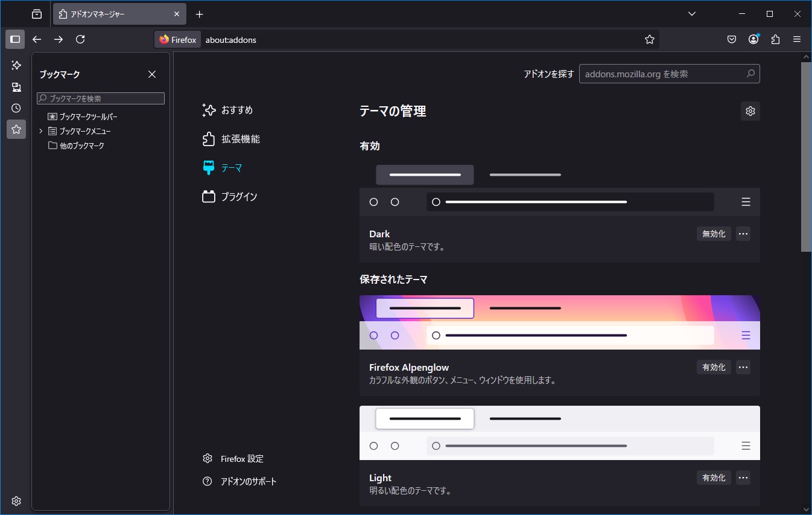812x515 pixels.
Task: Open Firefox 設定 link
Action: (241, 459)
